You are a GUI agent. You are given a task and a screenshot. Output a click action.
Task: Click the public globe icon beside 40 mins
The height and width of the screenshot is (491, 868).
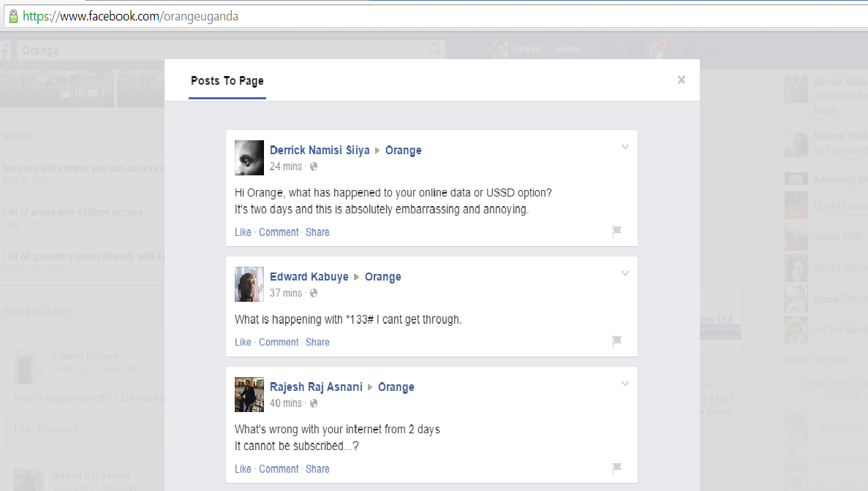[313, 403]
